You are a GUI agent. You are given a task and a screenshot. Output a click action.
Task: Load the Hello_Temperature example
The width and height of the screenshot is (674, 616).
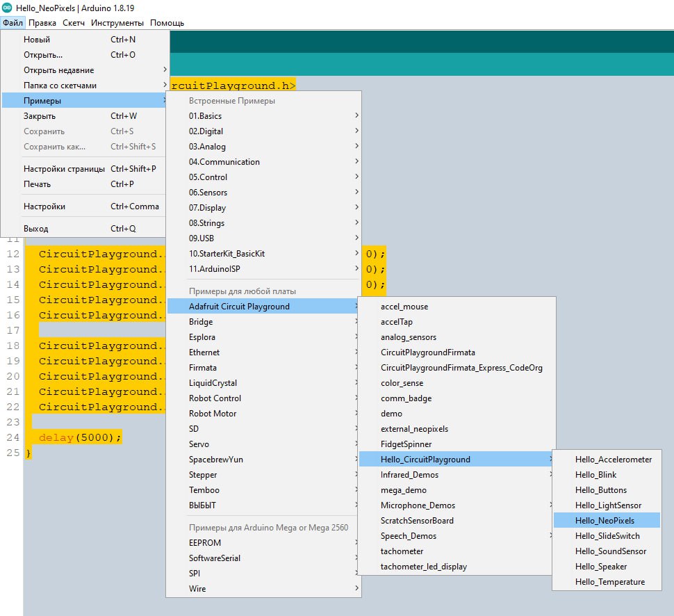[x=607, y=582]
